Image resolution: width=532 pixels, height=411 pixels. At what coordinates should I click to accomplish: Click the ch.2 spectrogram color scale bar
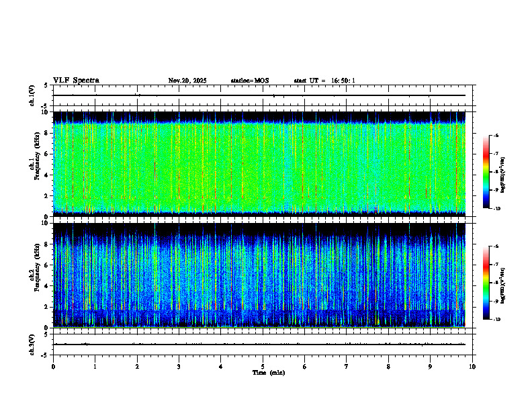(x=486, y=283)
